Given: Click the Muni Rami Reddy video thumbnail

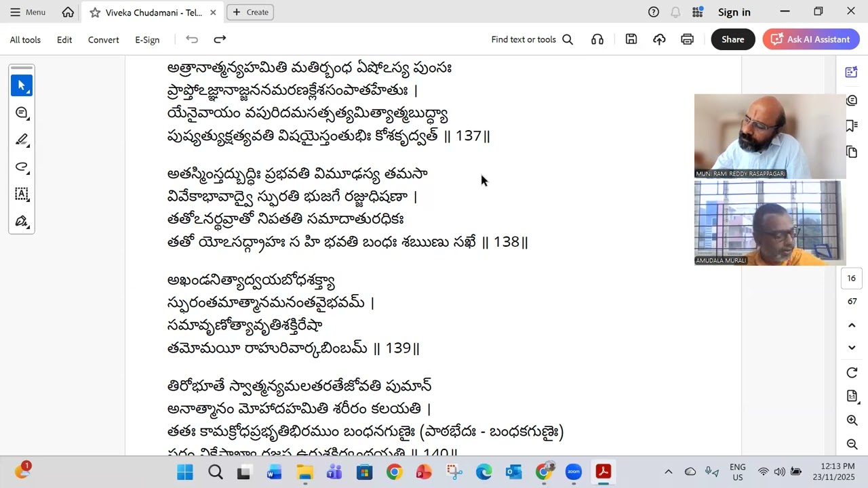Looking at the screenshot, I should (770, 136).
